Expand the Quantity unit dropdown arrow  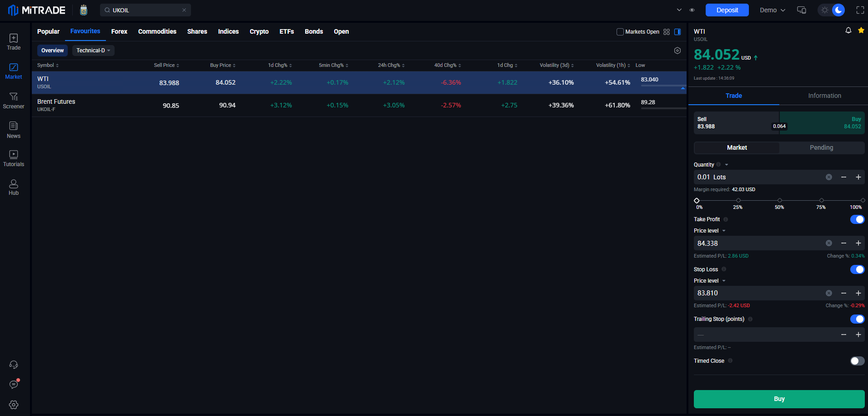click(x=727, y=165)
